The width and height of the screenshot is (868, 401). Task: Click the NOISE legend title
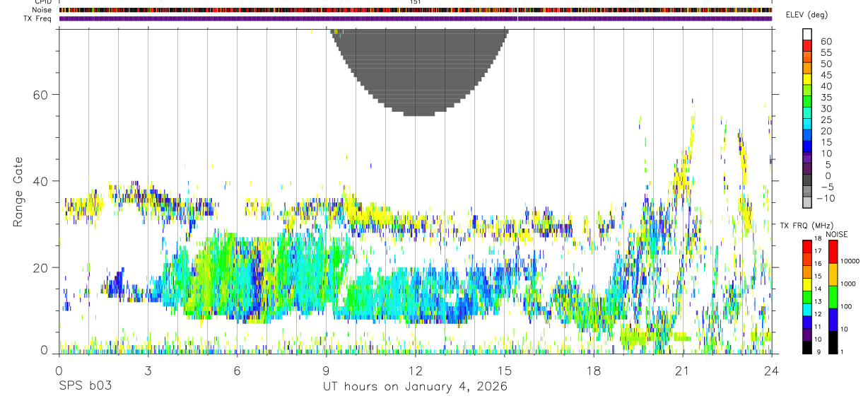click(x=836, y=234)
